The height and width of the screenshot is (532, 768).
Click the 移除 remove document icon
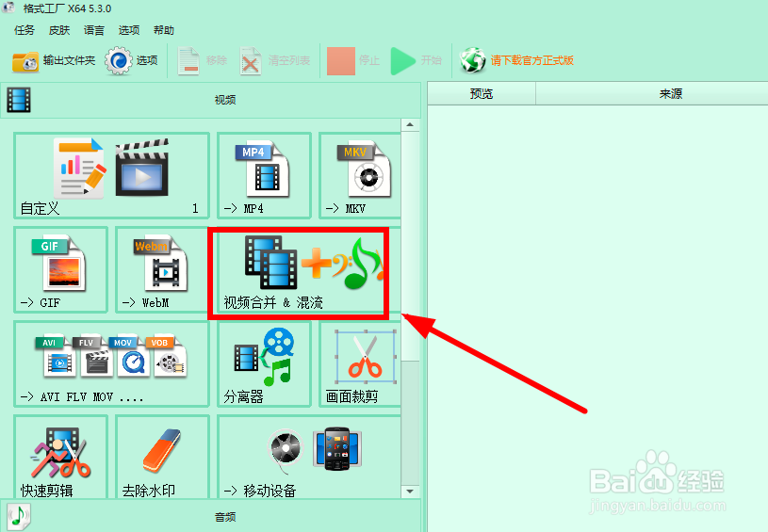coord(188,60)
